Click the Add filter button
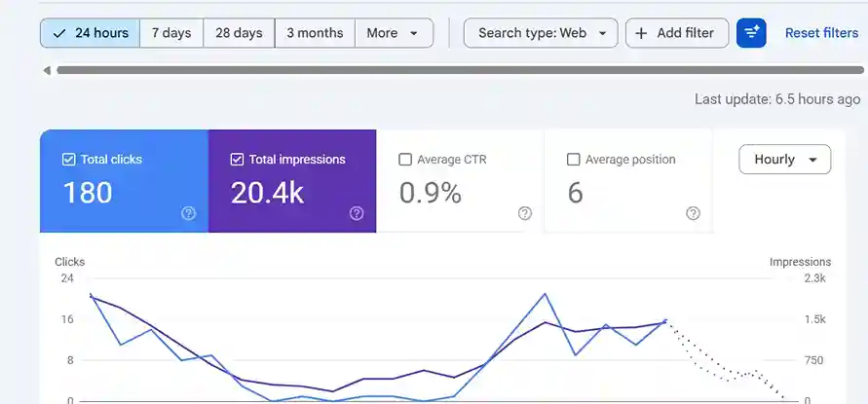Viewport: 868px width, 404px height. point(677,33)
